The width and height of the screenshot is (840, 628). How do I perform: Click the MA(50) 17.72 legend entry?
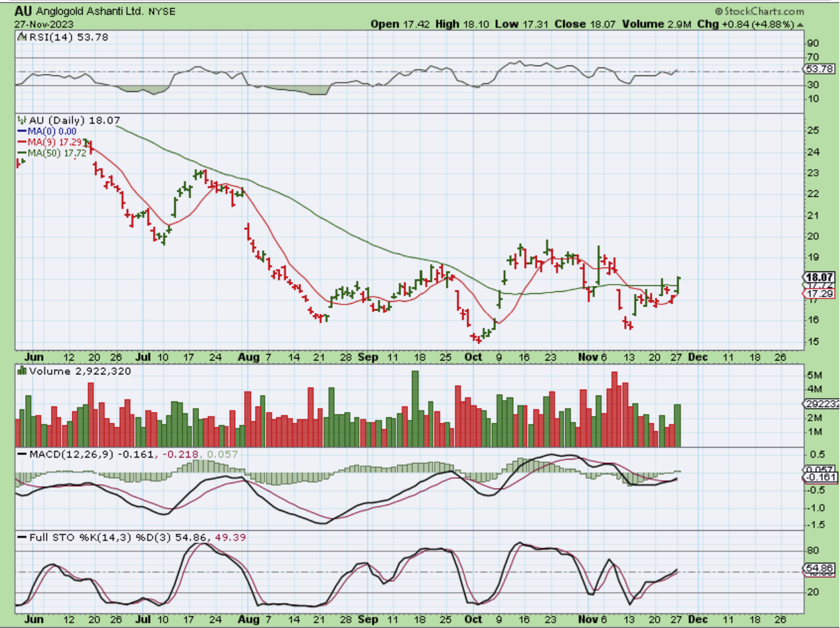(x=53, y=153)
